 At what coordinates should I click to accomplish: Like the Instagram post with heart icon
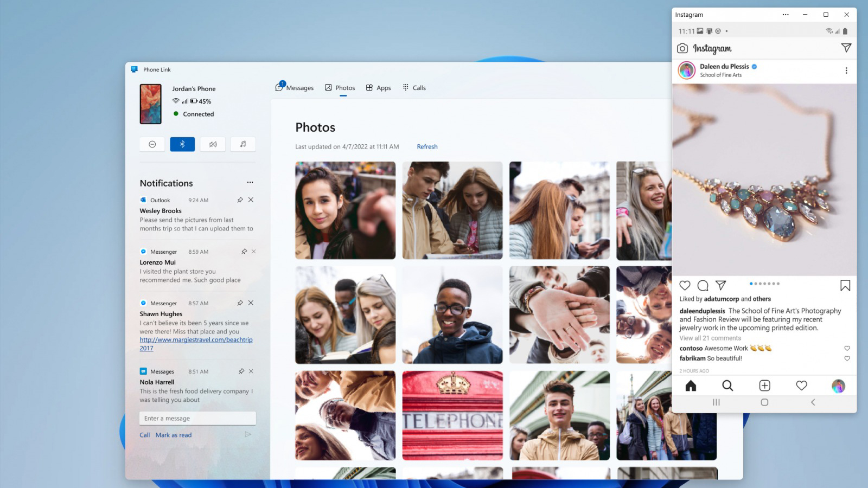[685, 286]
